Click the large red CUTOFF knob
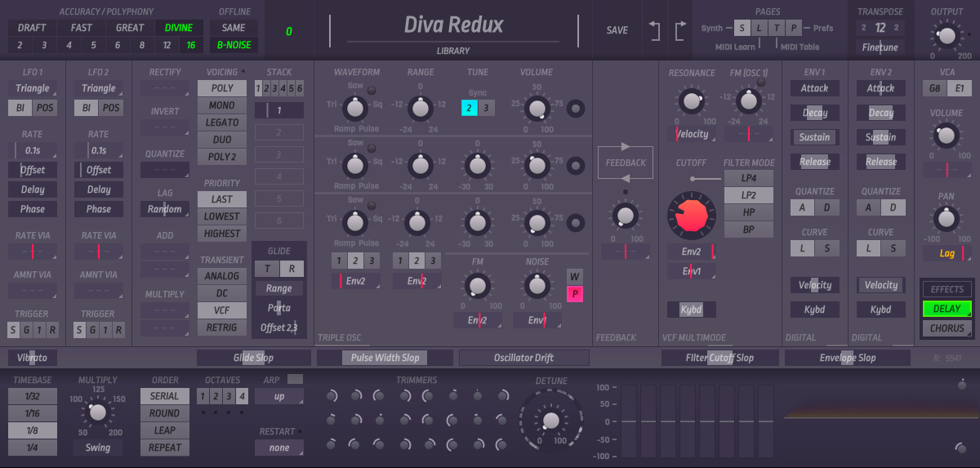Image resolution: width=980 pixels, height=468 pixels. coord(691,216)
